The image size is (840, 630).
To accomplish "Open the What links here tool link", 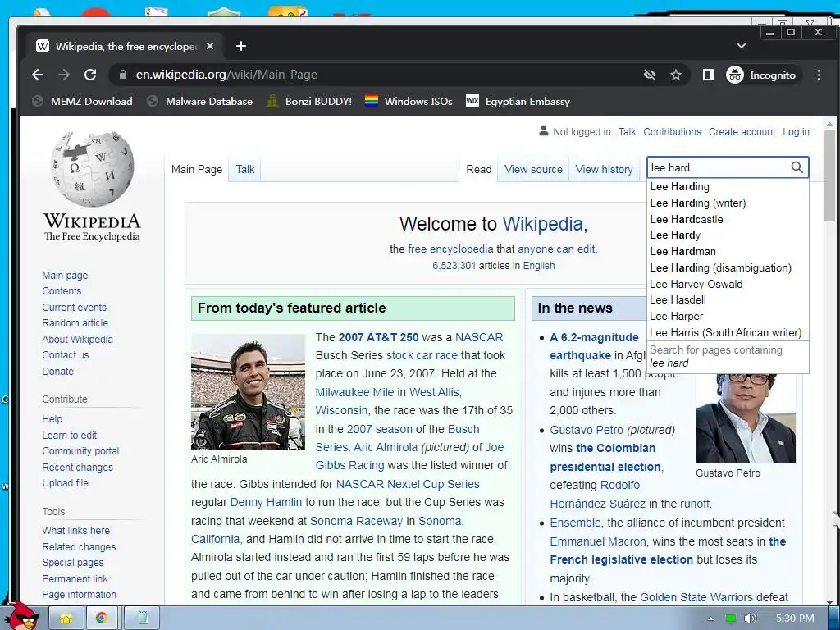I will 76,531.
